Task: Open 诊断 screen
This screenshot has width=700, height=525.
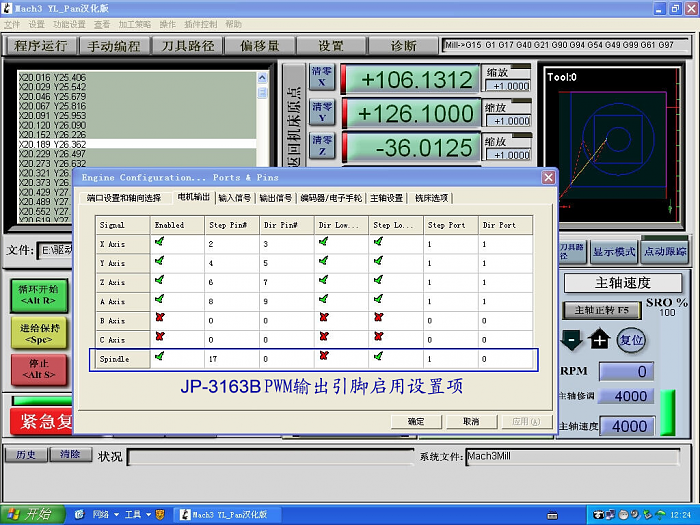Action: pos(403,46)
